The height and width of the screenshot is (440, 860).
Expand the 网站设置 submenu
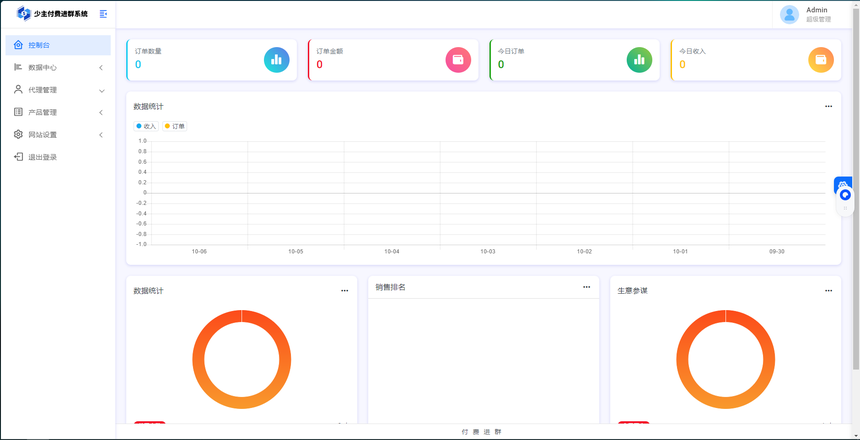coord(57,135)
